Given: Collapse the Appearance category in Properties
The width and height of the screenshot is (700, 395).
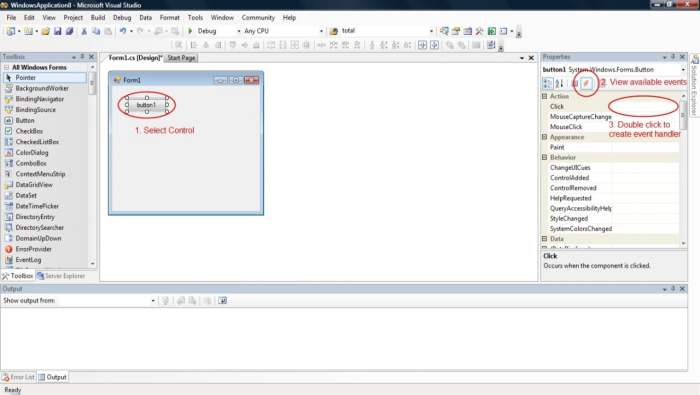Looking at the screenshot, I should click(x=544, y=137).
